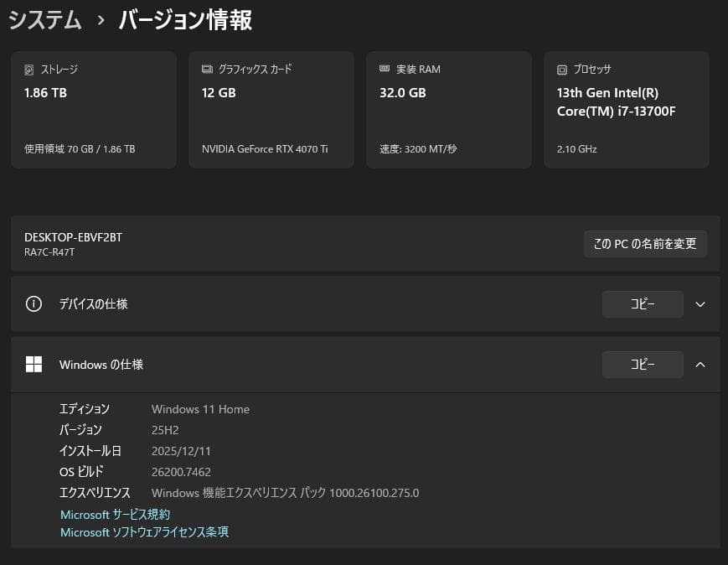The width and height of the screenshot is (728, 565).
Task: Collapse the Windows の仕様 section
Action: coord(700,365)
